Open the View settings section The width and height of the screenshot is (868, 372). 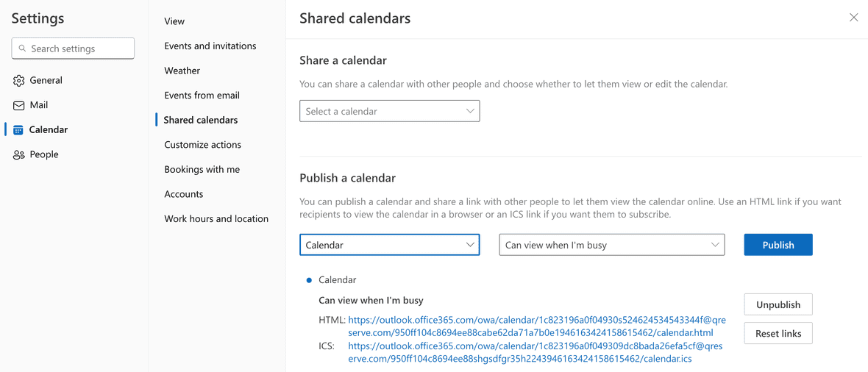(174, 21)
